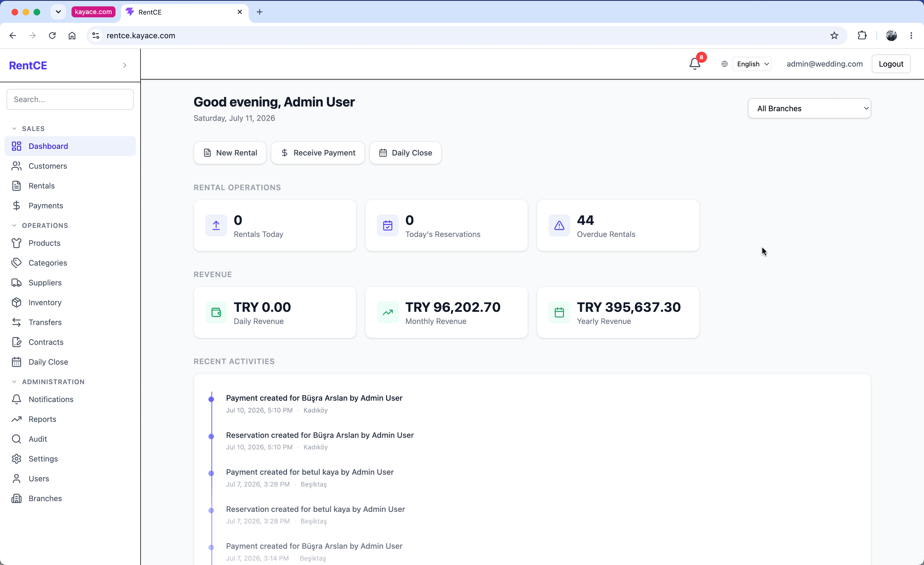Open Branches in the sidebar
924x565 pixels.
coord(70,499)
